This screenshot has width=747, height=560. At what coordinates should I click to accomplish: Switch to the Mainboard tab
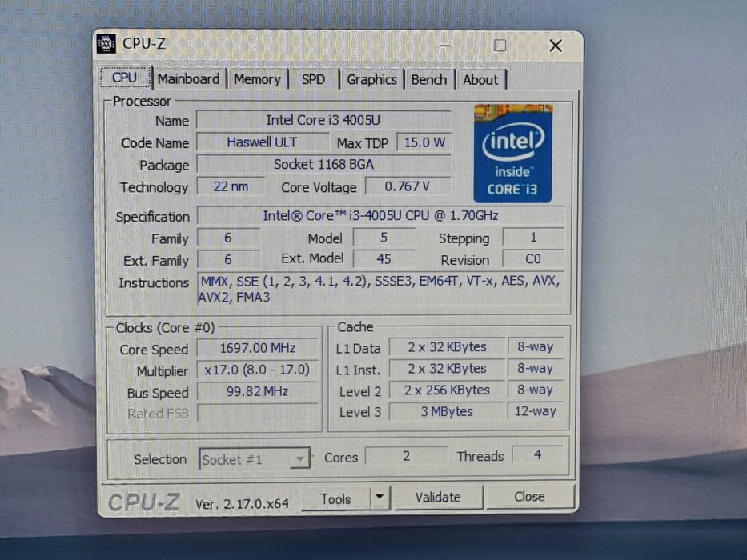[x=189, y=78]
